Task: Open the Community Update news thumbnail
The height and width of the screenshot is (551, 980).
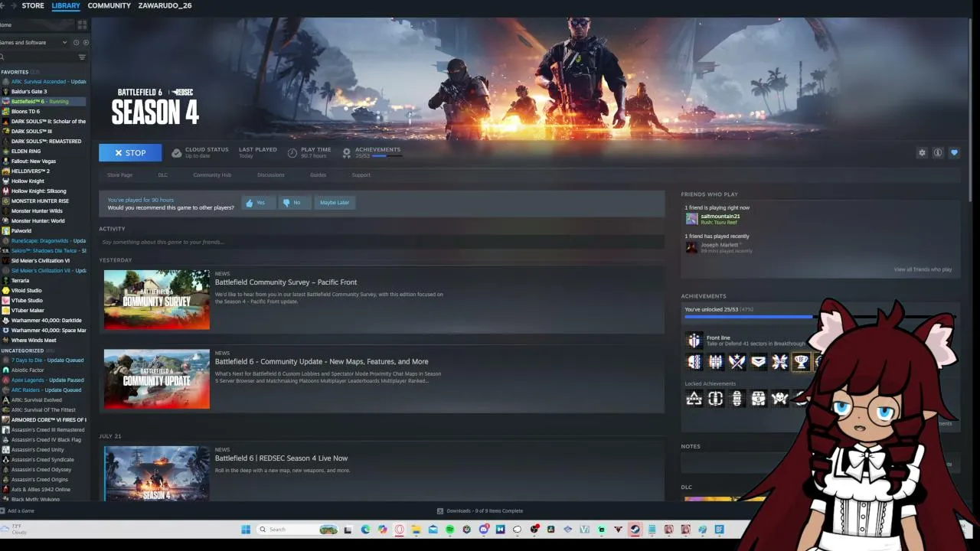Action: pos(157,379)
